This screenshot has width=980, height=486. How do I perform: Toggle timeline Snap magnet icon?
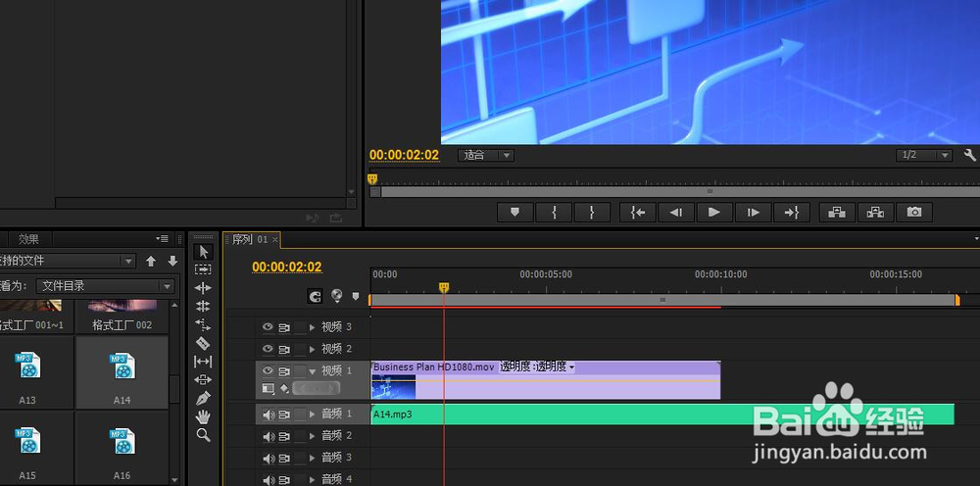316,296
